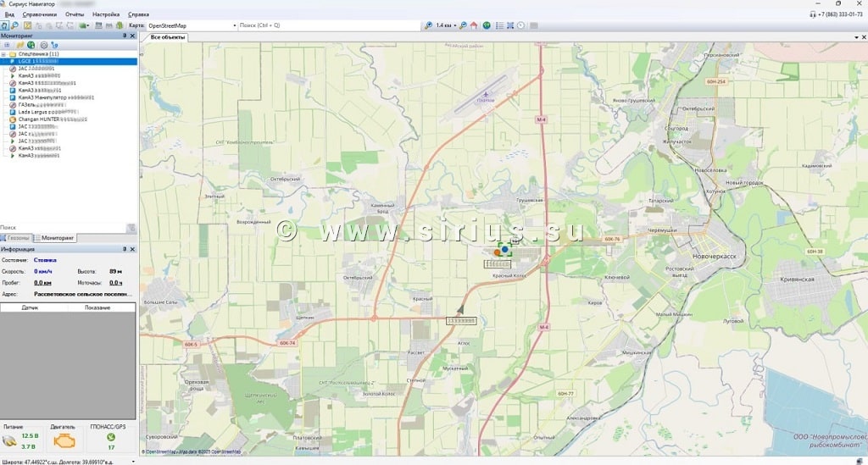Click the orange engine status icon
The height and width of the screenshot is (465, 868).
click(x=64, y=441)
